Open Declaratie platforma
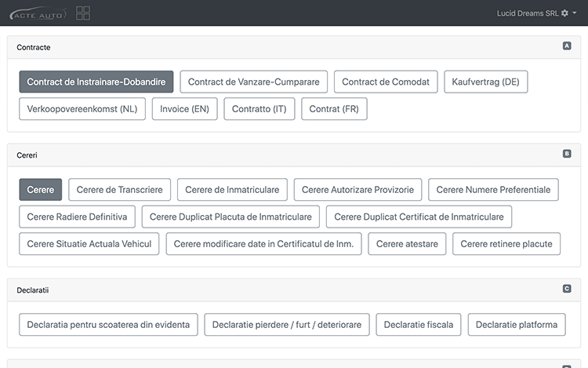Viewport: 588px width, 368px height. tap(517, 325)
